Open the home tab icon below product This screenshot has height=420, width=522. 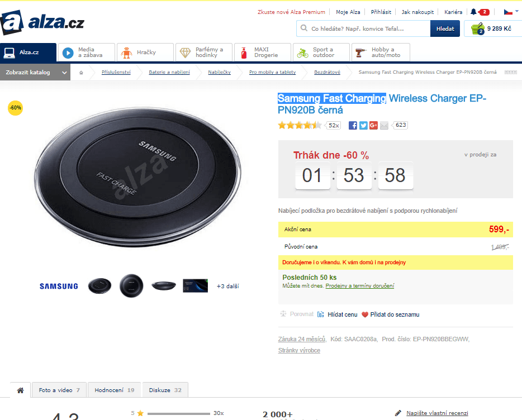[x=20, y=390]
